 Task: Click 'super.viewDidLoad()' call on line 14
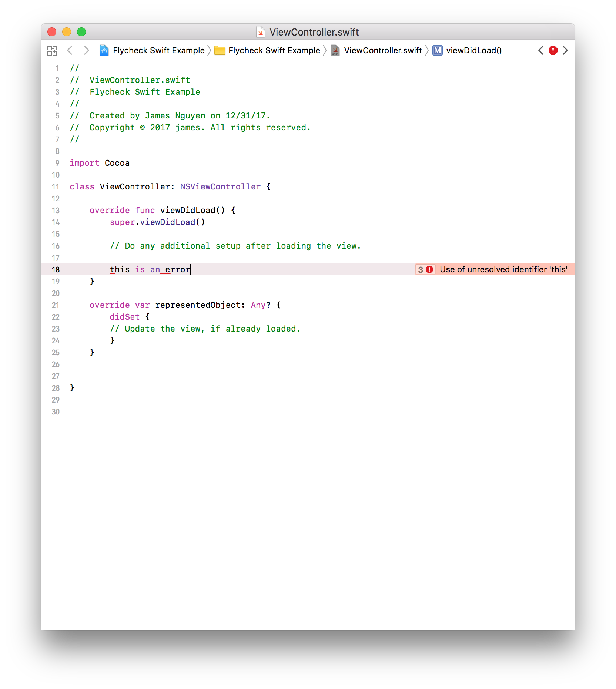157,222
